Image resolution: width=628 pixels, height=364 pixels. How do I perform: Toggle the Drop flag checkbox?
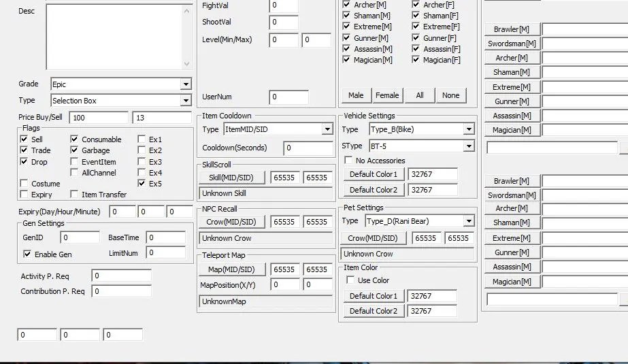(24, 162)
